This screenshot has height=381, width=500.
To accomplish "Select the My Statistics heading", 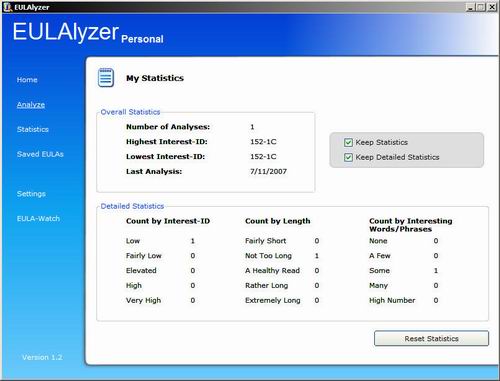I will tap(155, 78).
